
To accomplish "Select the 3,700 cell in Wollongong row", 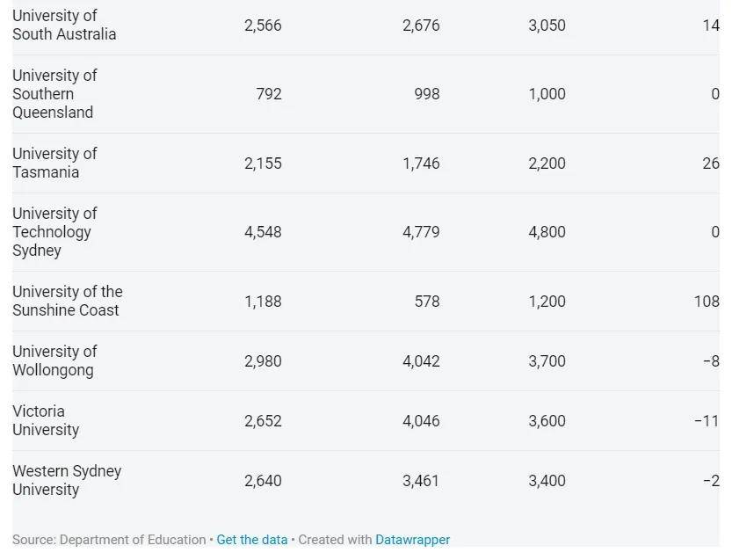I will pyautogui.click(x=547, y=361).
